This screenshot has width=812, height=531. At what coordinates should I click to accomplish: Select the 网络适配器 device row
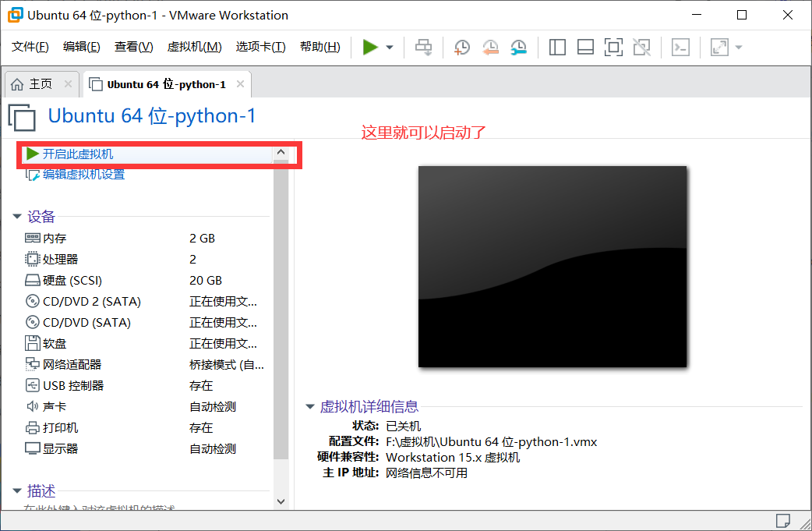coord(147,365)
